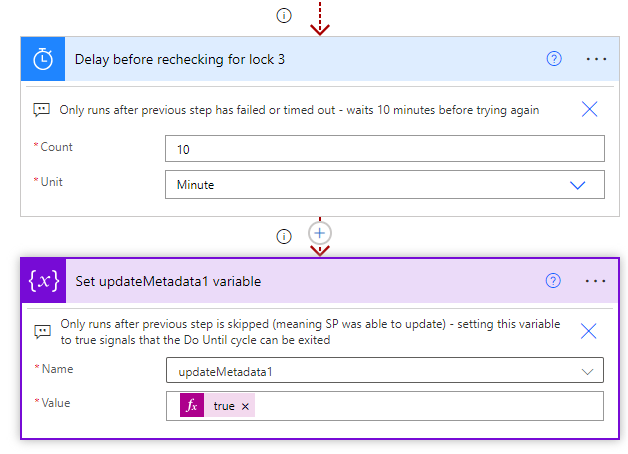The image size is (628, 454).
Task: Insert a new step with plus button
Action: 319,233
